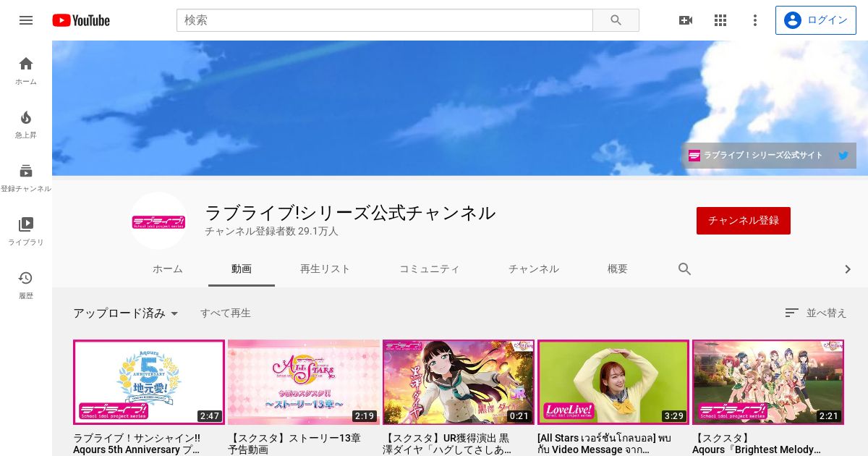This screenshot has height=456, width=868.
Task: Open the Brightest Melody video thumbnail
Action: pyautogui.click(x=768, y=382)
